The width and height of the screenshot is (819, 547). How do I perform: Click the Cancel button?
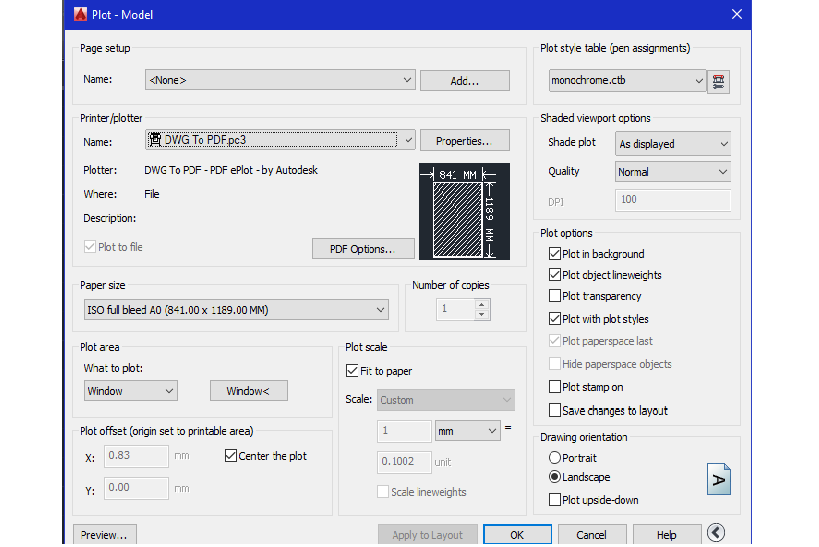pyautogui.click(x=592, y=535)
